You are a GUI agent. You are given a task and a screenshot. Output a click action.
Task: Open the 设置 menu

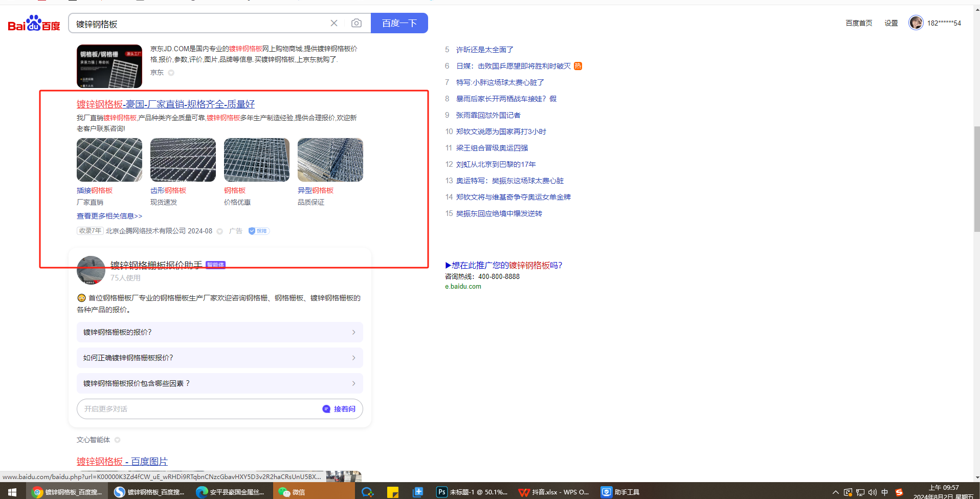click(891, 23)
